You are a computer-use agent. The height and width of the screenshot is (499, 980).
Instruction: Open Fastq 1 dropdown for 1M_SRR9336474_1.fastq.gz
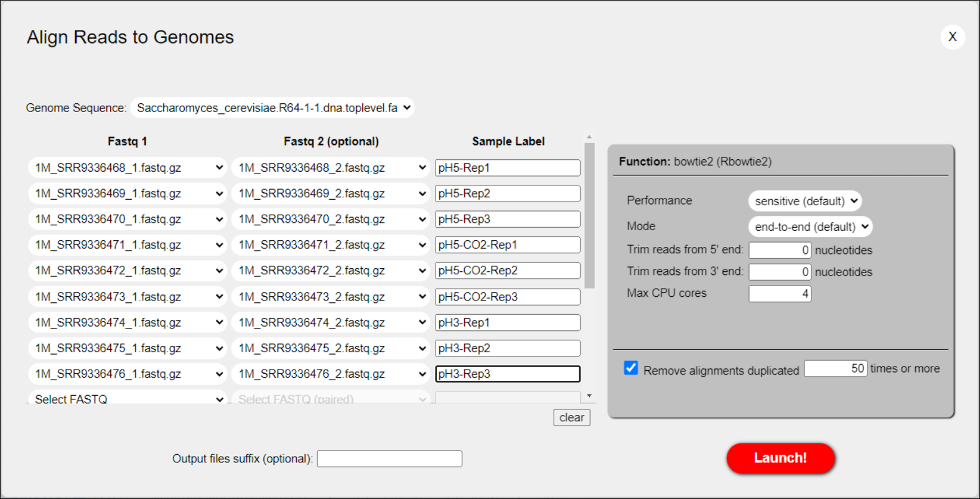point(127,322)
